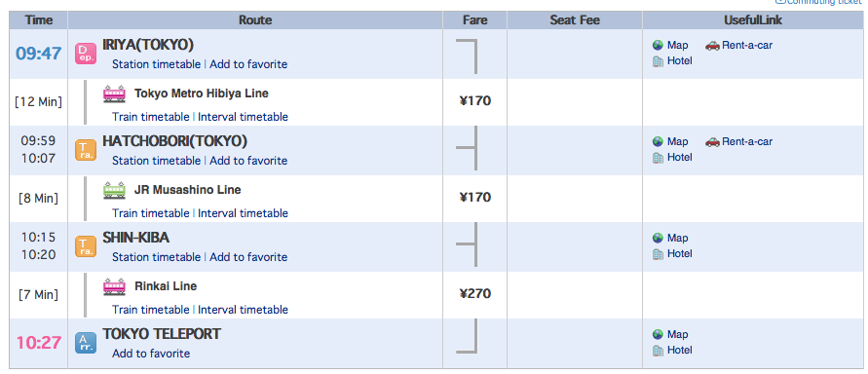Open Rent-a-car link for HATCHOBORI
The image size is (868, 374).
[x=747, y=141]
